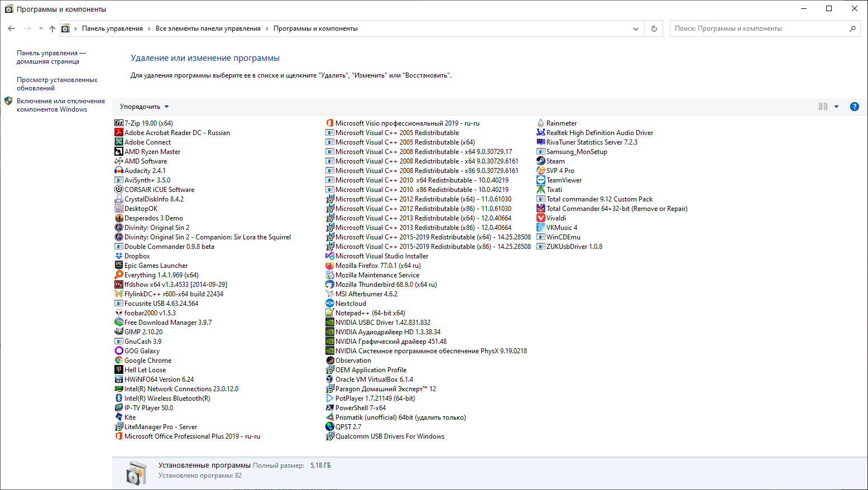
Task: Select NVIDIA PhysX 9.19.0218 entry
Action: (x=426, y=351)
